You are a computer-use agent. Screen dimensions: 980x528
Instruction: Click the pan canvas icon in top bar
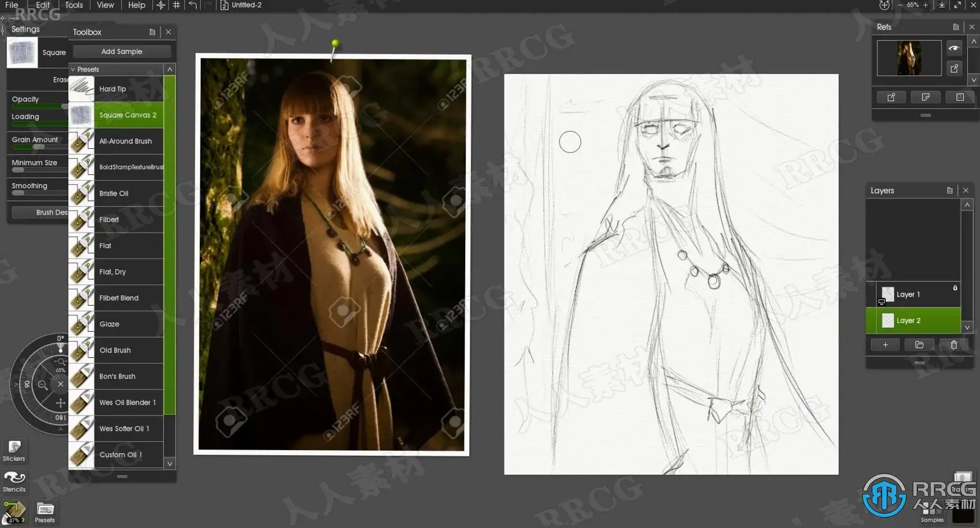point(161,5)
